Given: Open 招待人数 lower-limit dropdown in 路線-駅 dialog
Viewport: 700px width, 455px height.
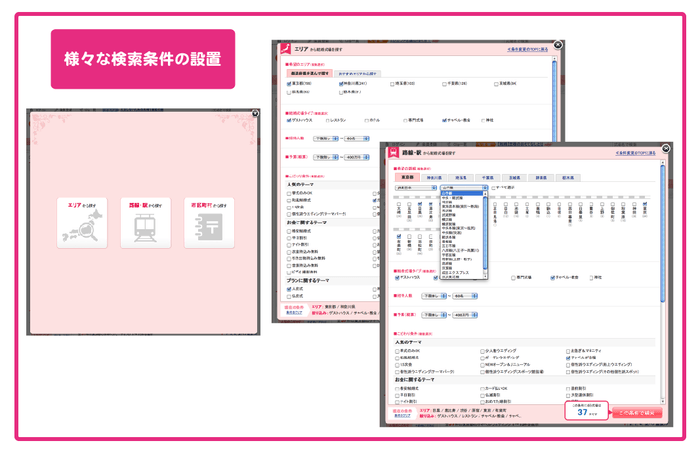Looking at the screenshot, I should click(x=434, y=296).
